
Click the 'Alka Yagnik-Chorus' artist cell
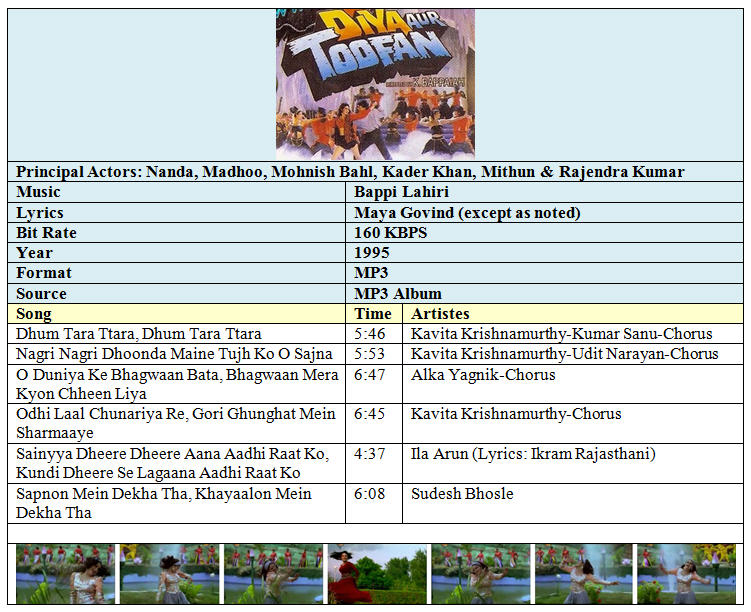pos(573,384)
